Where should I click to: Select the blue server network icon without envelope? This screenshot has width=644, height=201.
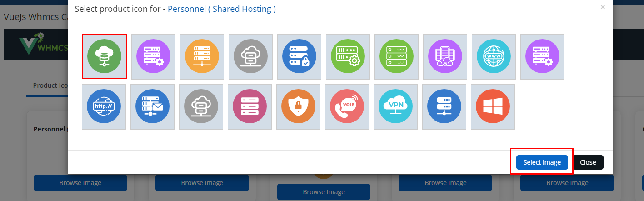(x=444, y=107)
